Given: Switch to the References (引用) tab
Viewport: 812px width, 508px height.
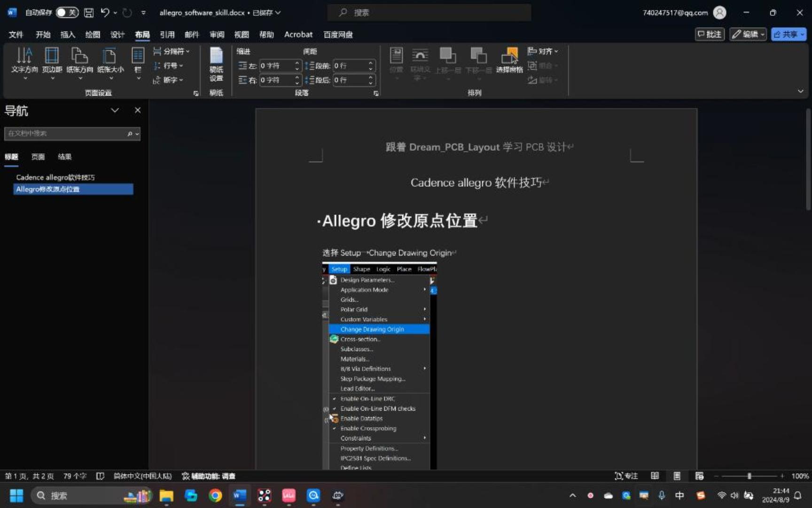Looking at the screenshot, I should pos(167,34).
